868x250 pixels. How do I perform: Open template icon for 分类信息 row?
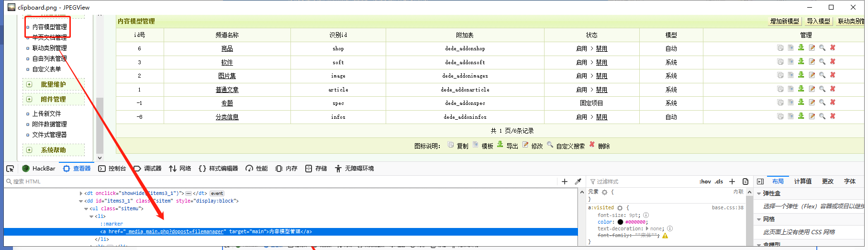tap(790, 116)
